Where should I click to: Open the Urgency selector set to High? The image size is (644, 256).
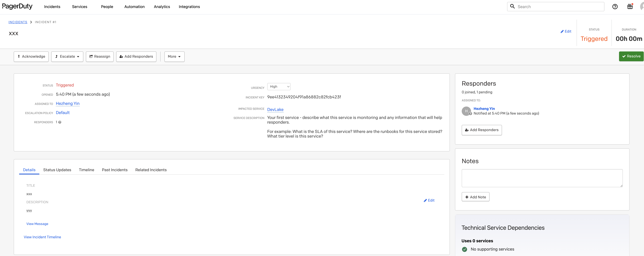[x=279, y=86]
